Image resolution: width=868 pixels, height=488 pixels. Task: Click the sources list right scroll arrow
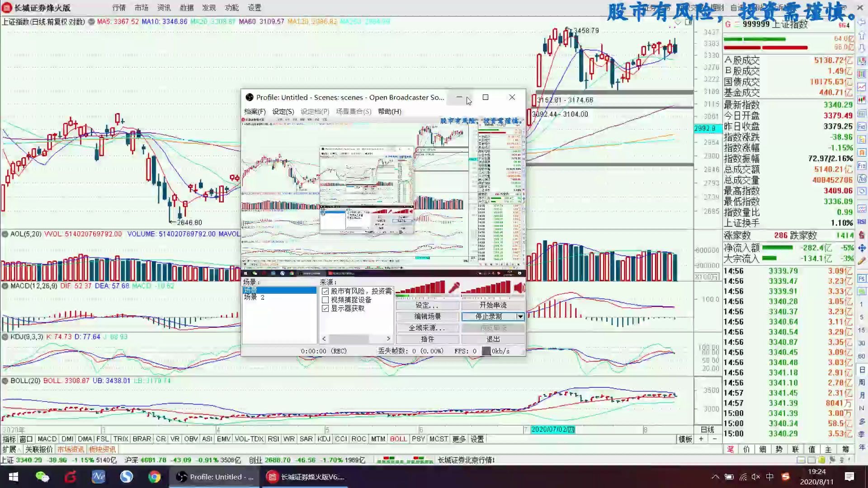[x=388, y=339]
